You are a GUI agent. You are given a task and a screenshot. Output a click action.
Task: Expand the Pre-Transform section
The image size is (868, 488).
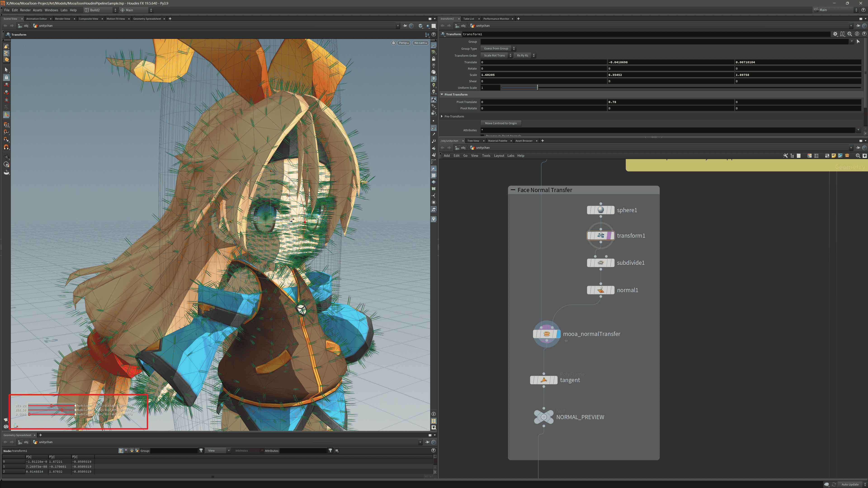442,117
